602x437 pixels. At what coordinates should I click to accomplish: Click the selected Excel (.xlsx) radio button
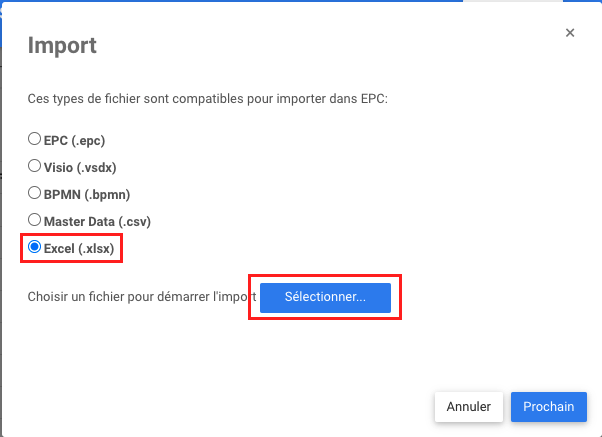(x=35, y=247)
